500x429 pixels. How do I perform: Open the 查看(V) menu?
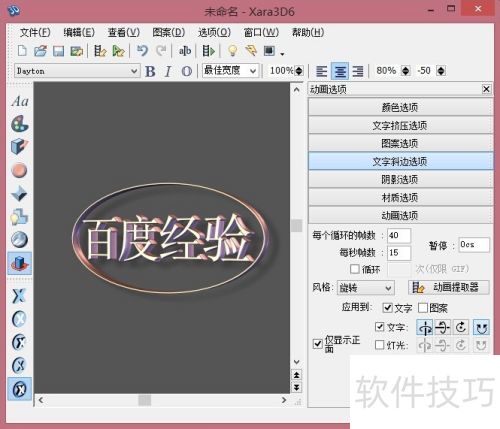pyautogui.click(x=124, y=33)
